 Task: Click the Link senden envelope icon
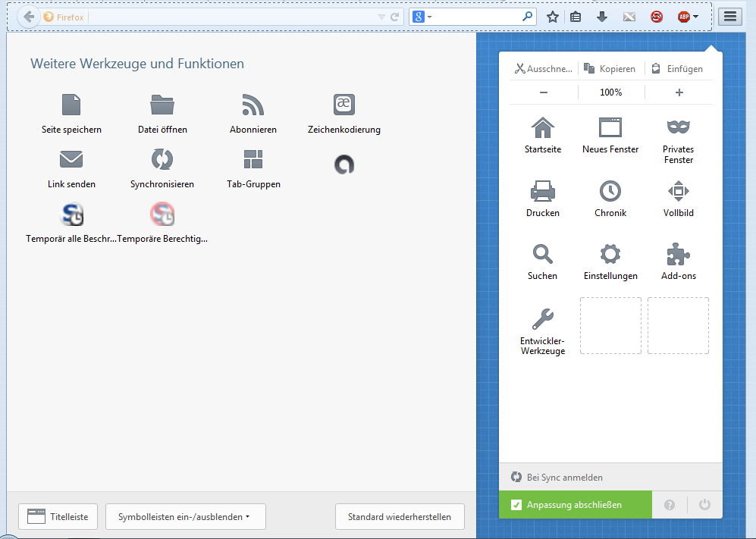pyautogui.click(x=71, y=159)
